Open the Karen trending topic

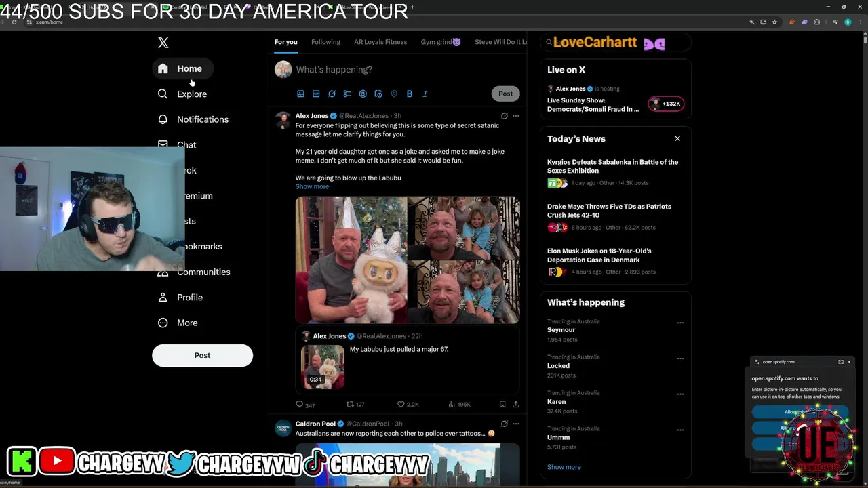[x=556, y=401]
